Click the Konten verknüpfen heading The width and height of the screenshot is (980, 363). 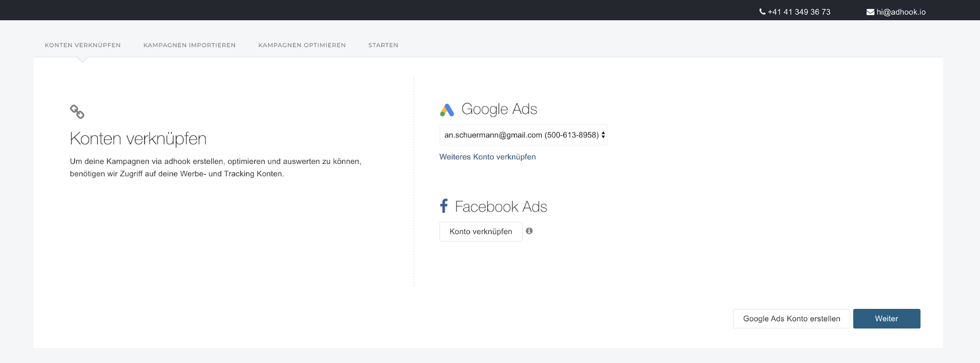pyautogui.click(x=138, y=139)
